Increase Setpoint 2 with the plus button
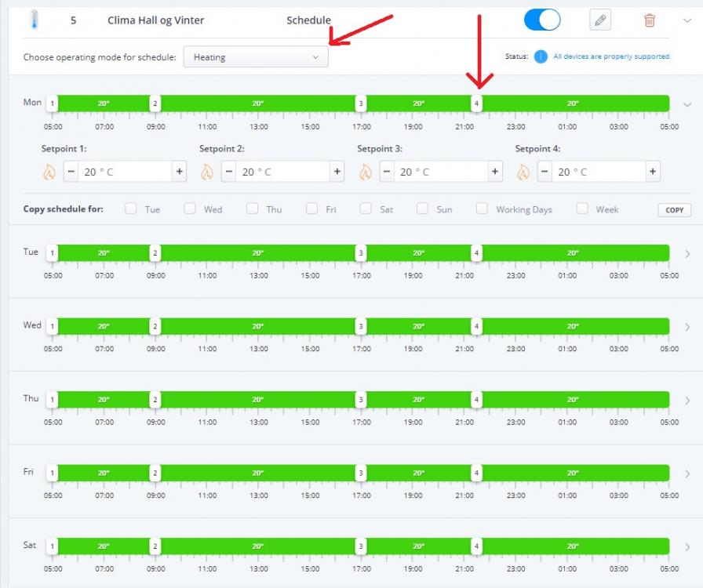 tap(337, 172)
